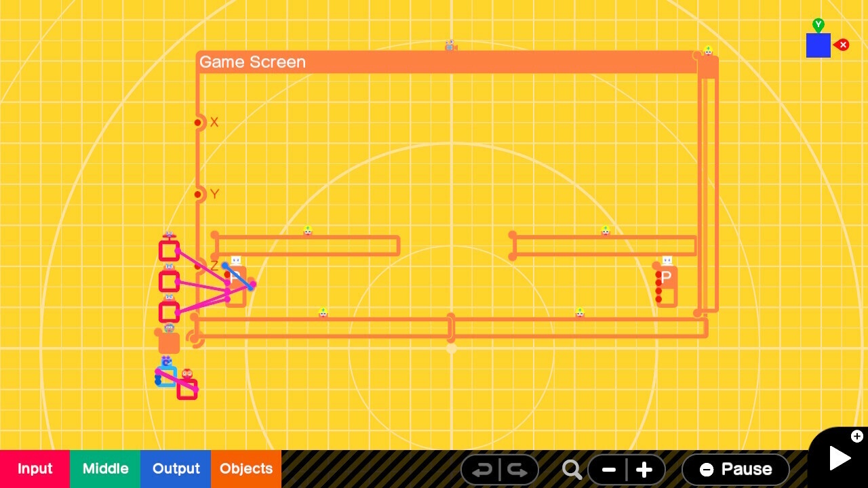The image size is (868, 488).
Task: Select the middle red input nodon box
Action: pos(169,281)
